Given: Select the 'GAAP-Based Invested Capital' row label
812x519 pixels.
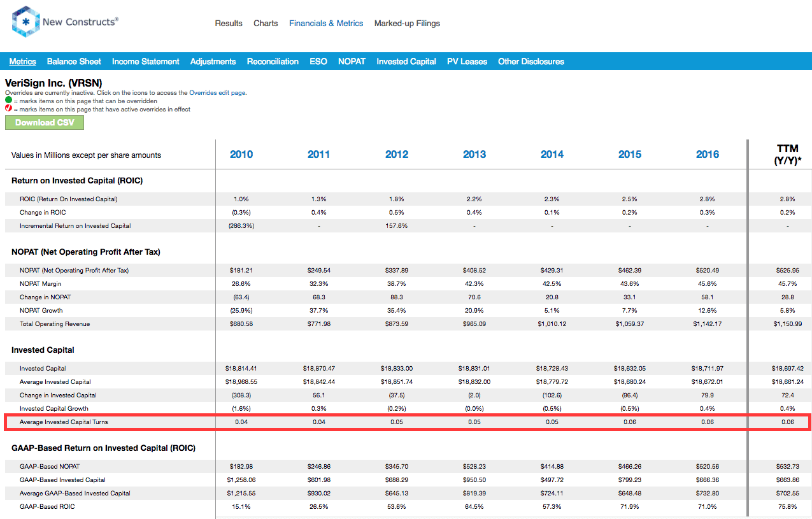Looking at the screenshot, I should [62, 480].
